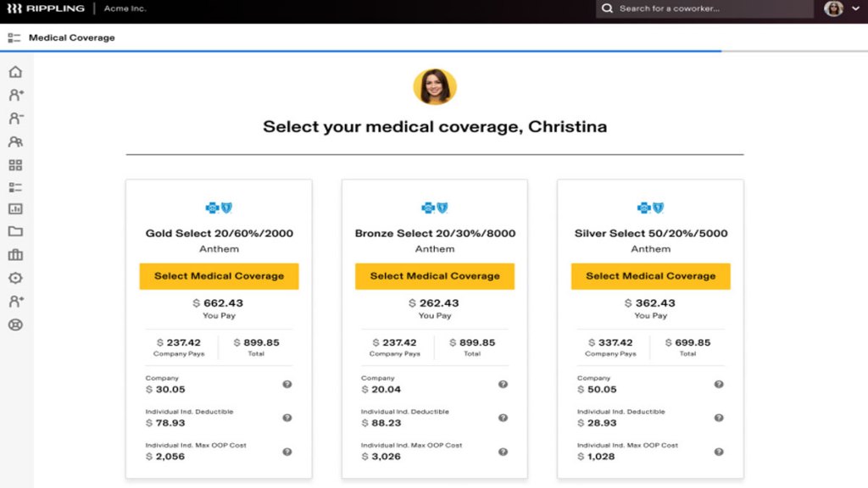Click the $30.05 Company value
Image resolution: width=868 pixels, height=488 pixels.
pos(165,389)
